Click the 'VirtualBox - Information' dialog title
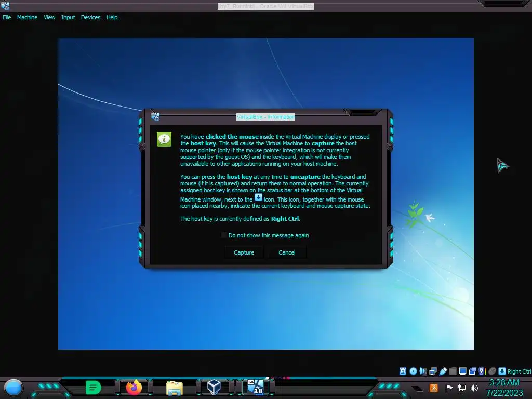 click(265, 117)
